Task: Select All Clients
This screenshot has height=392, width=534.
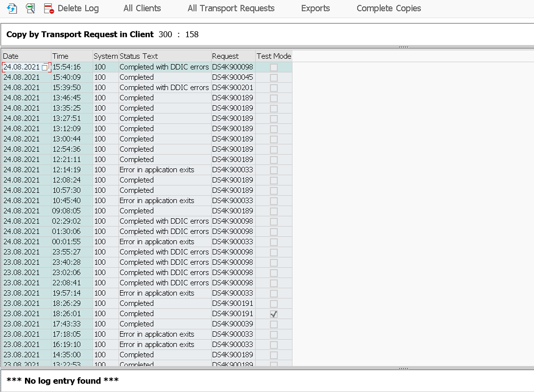Action: 142,8
